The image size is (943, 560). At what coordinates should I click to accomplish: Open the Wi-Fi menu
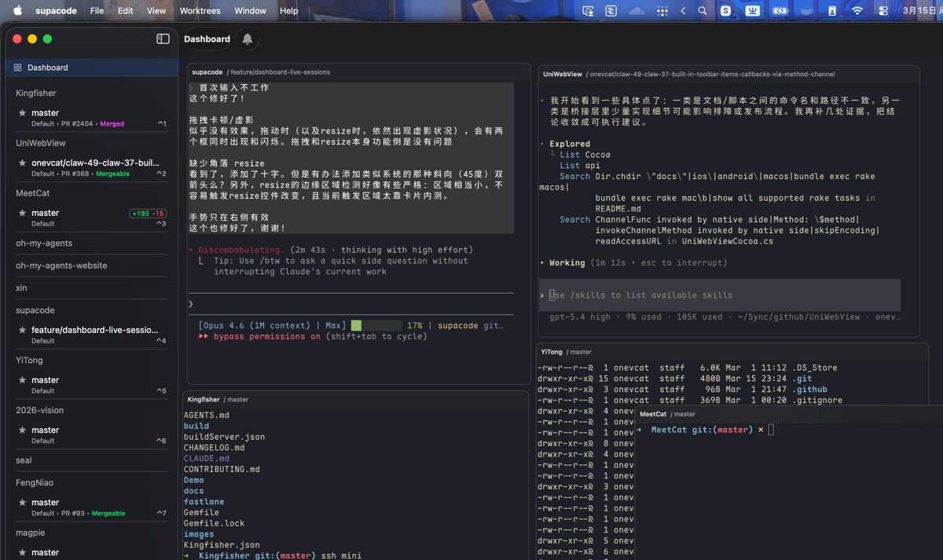point(857,10)
